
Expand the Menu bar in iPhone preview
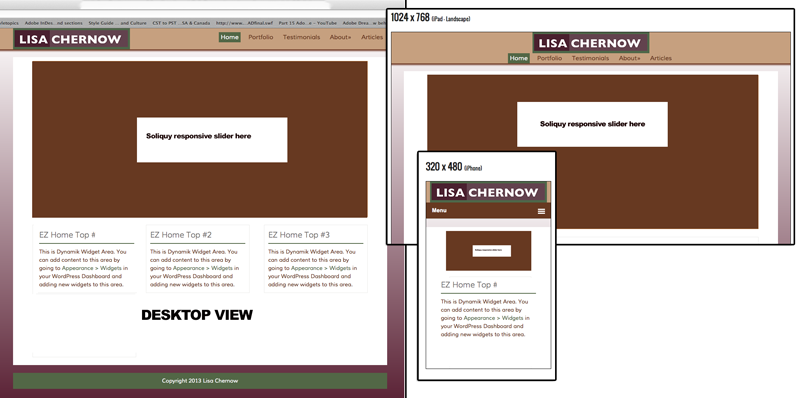click(x=488, y=211)
